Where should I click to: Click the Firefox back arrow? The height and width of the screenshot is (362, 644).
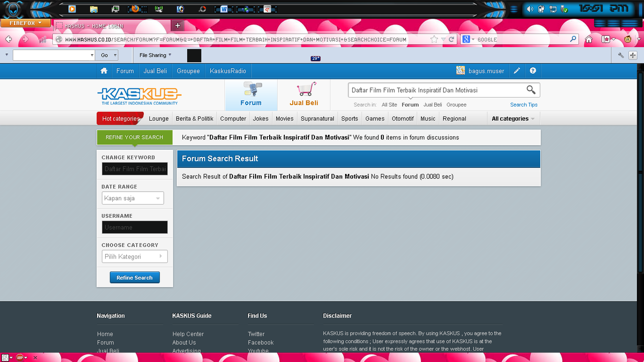(x=9, y=39)
